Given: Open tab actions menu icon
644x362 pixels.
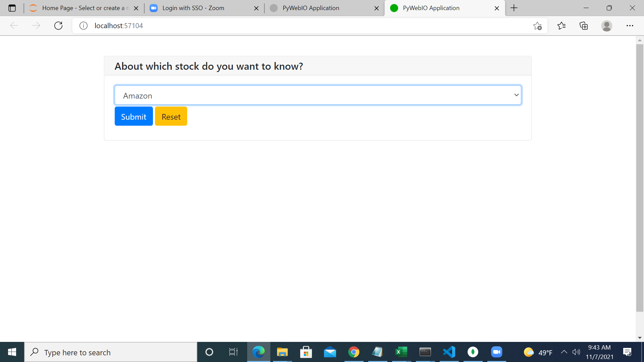Looking at the screenshot, I should (12, 8).
